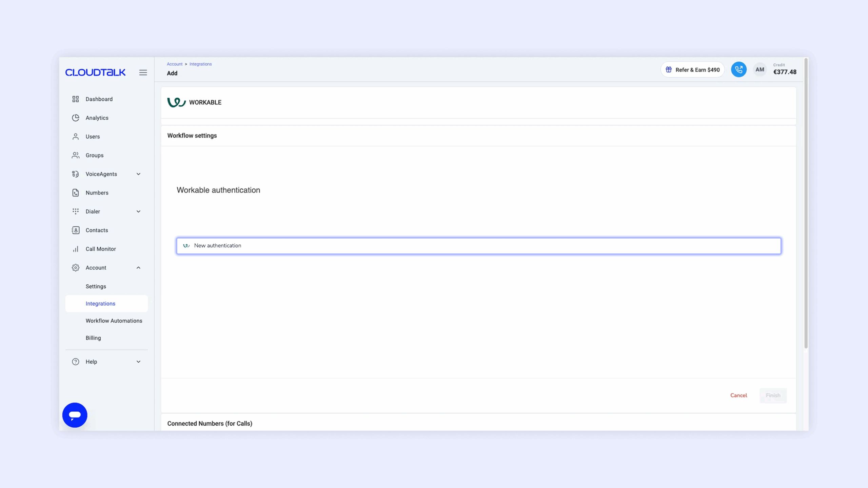This screenshot has width=868, height=488.
Task: Click the Call Monitor bars icon
Action: point(75,249)
